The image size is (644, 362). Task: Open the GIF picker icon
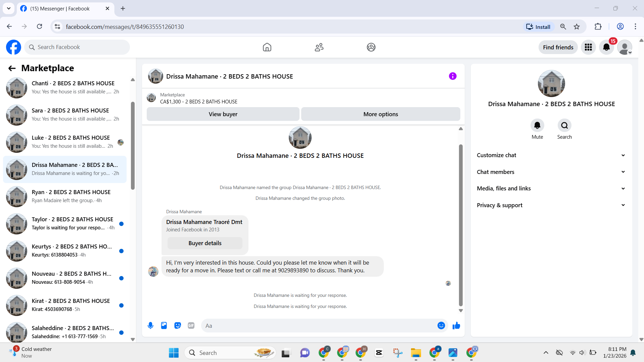(x=191, y=325)
